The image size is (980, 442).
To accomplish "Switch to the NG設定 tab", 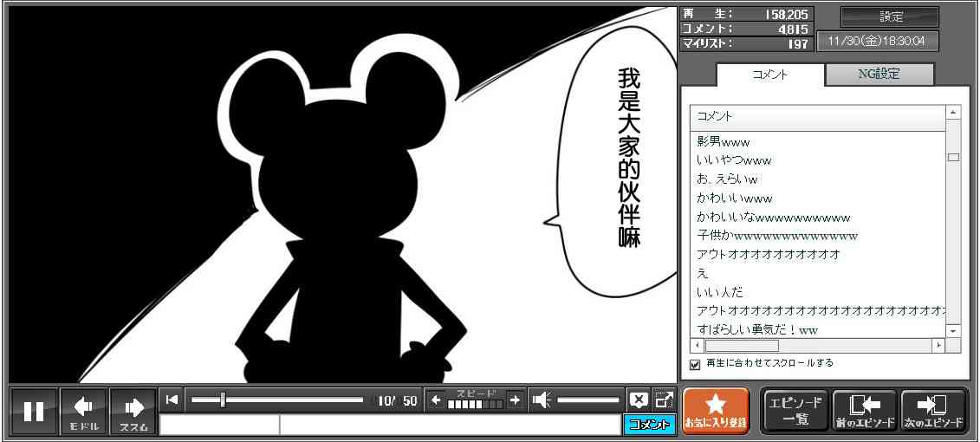I will click(879, 75).
